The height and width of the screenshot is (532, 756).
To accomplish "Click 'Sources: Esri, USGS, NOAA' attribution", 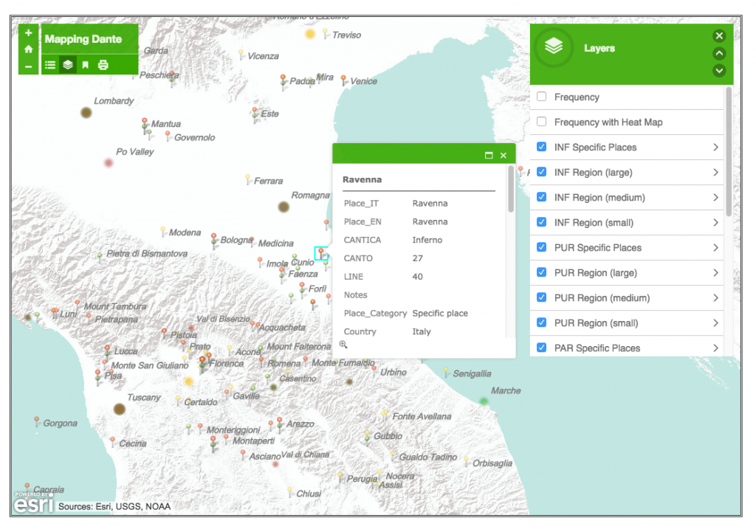I will pyautogui.click(x=114, y=506).
